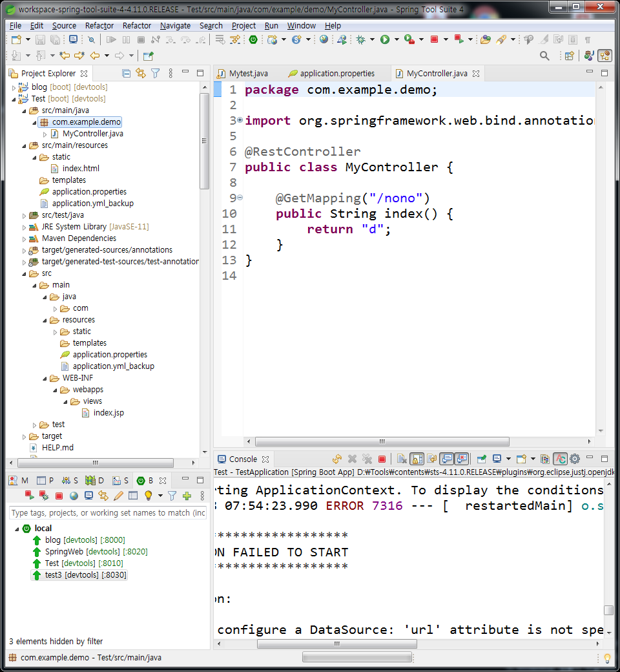Click Collapse All icon in Project Explorer
620x672 pixels.
(x=127, y=73)
